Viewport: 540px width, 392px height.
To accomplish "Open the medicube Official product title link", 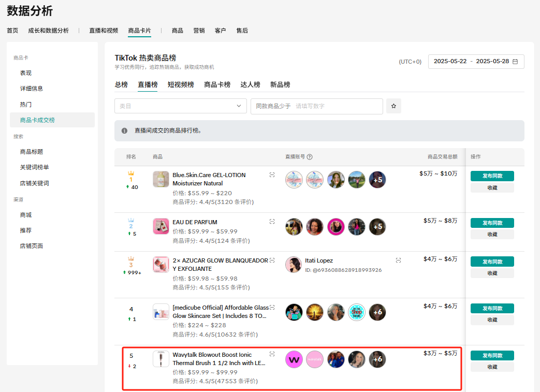I will pyautogui.click(x=220, y=311).
